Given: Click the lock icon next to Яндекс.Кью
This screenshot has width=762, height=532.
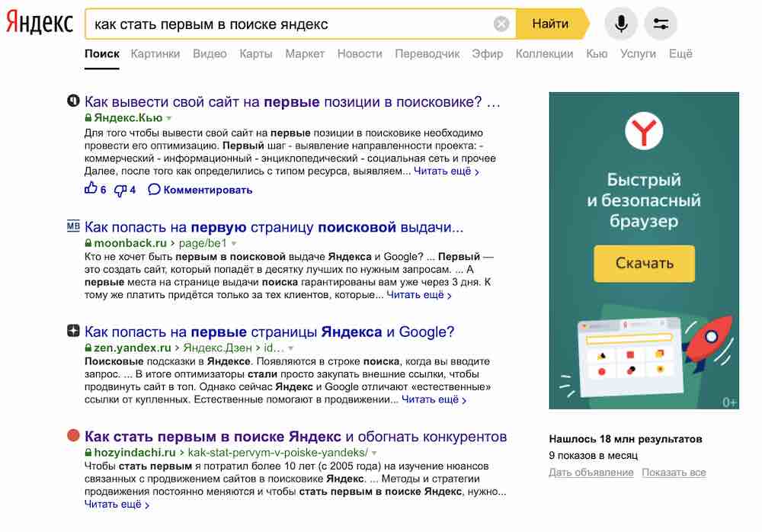Looking at the screenshot, I should 88,117.
